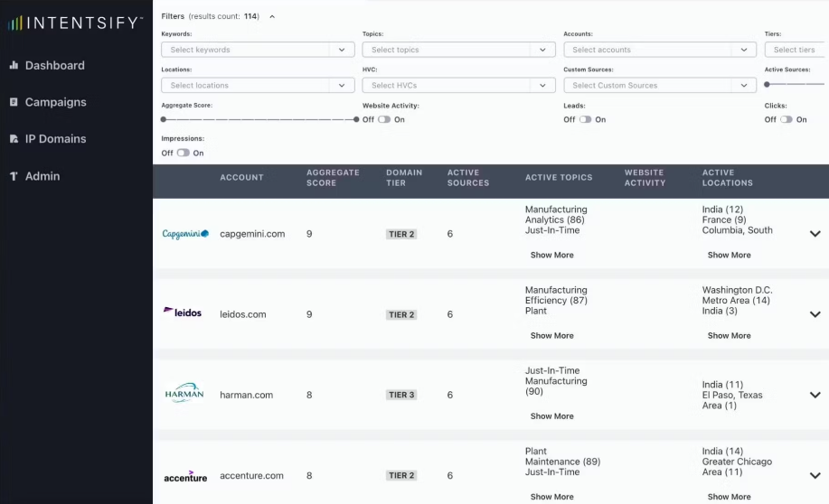This screenshot has width=829, height=504.
Task: Go to Campaigns section
Action: (x=55, y=102)
